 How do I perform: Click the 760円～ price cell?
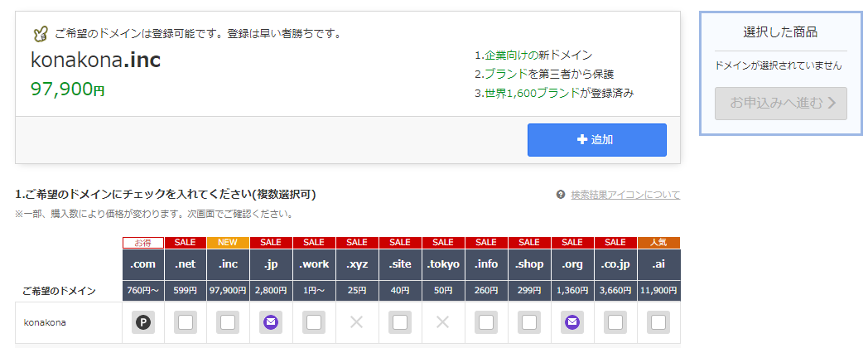(x=142, y=290)
